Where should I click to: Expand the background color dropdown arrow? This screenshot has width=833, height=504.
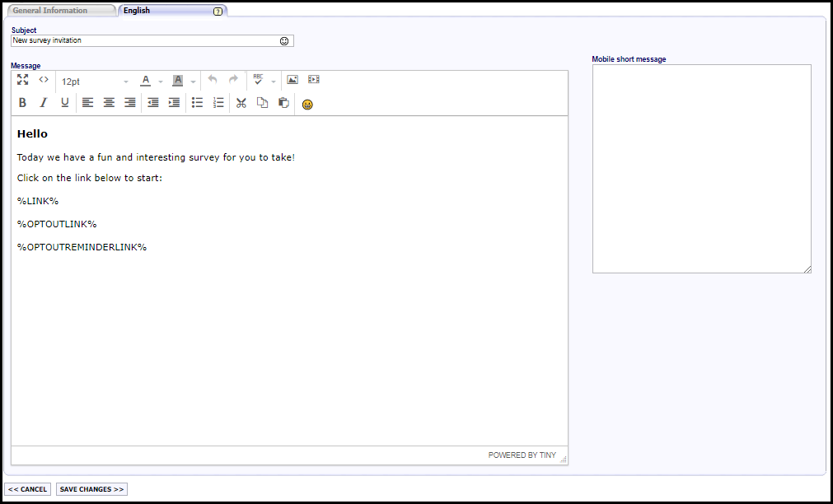pyautogui.click(x=193, y=82)
